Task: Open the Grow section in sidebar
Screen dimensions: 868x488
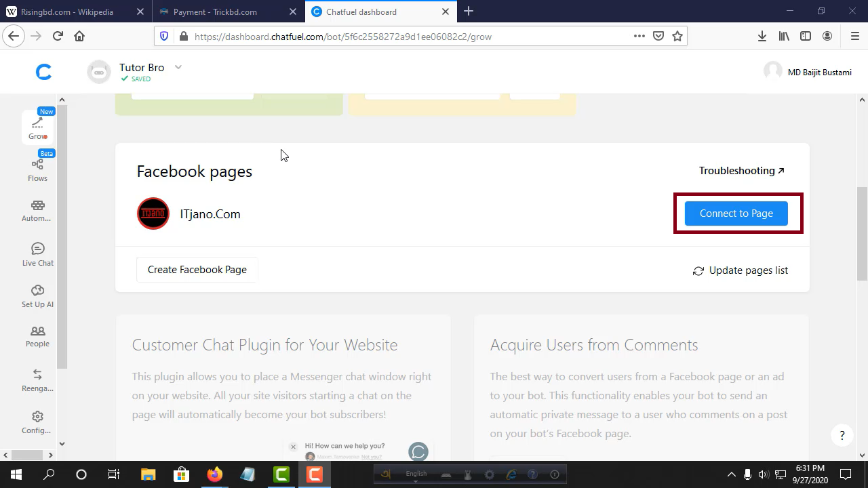Action: (37, 126)
